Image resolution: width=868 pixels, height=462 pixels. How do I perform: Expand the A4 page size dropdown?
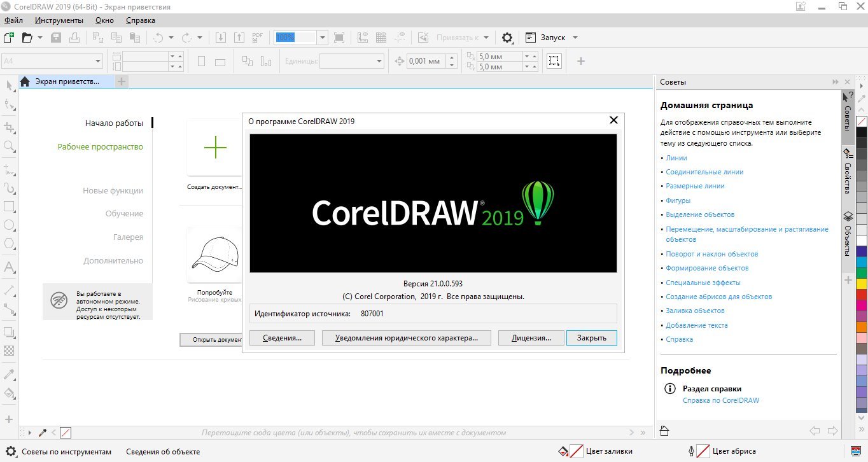[x=98, y=61]
